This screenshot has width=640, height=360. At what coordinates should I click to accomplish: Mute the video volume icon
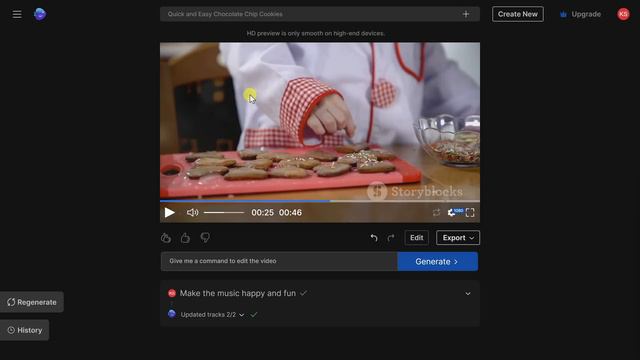pyautogui.click(x=192, y=212)
